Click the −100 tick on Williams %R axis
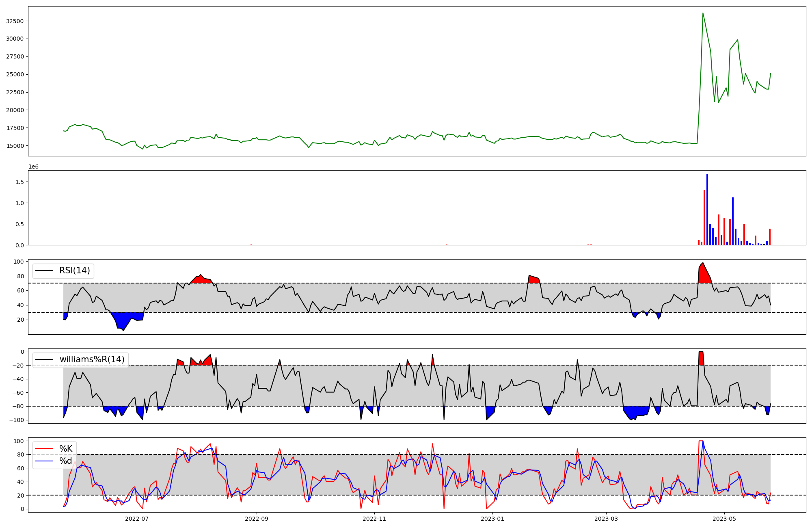812x528 pixels. coord(16,420)
